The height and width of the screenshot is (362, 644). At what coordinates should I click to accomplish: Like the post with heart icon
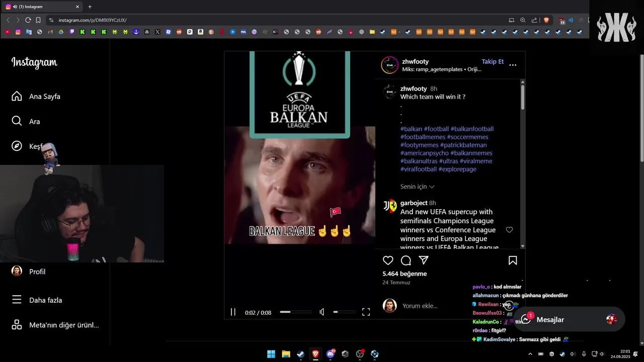388,260
